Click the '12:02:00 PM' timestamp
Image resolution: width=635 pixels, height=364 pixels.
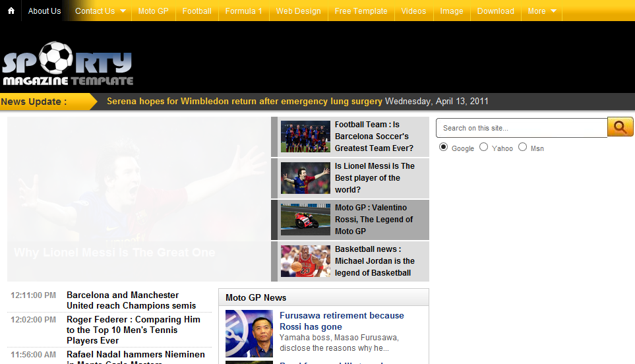[33, 319]
